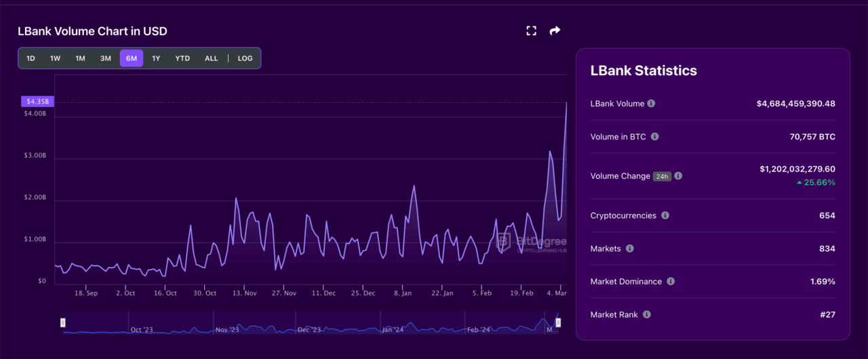Viewport: 868px width, 359px height.
Task: Select the 1Y time range
Action: pyautogui.click(x=156, y=58)
